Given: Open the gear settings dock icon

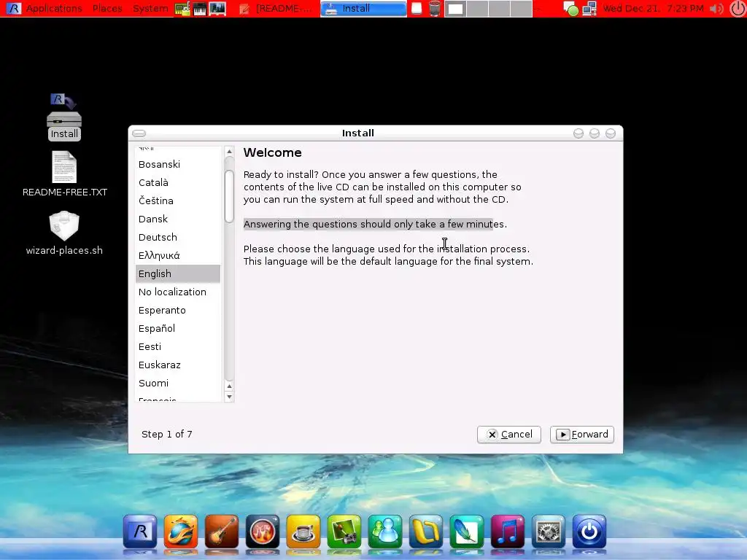Looking at the screenshot, I should [549, 532].
